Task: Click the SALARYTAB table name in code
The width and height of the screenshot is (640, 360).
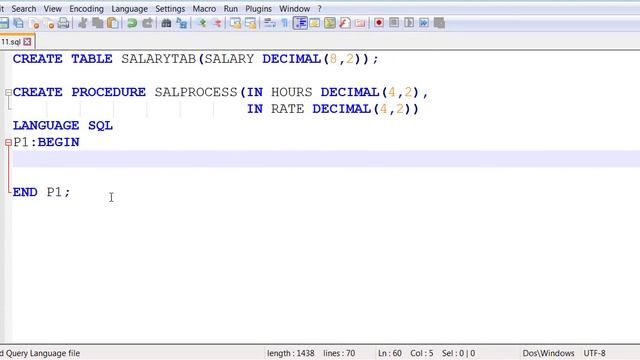Action: (158, 59)
